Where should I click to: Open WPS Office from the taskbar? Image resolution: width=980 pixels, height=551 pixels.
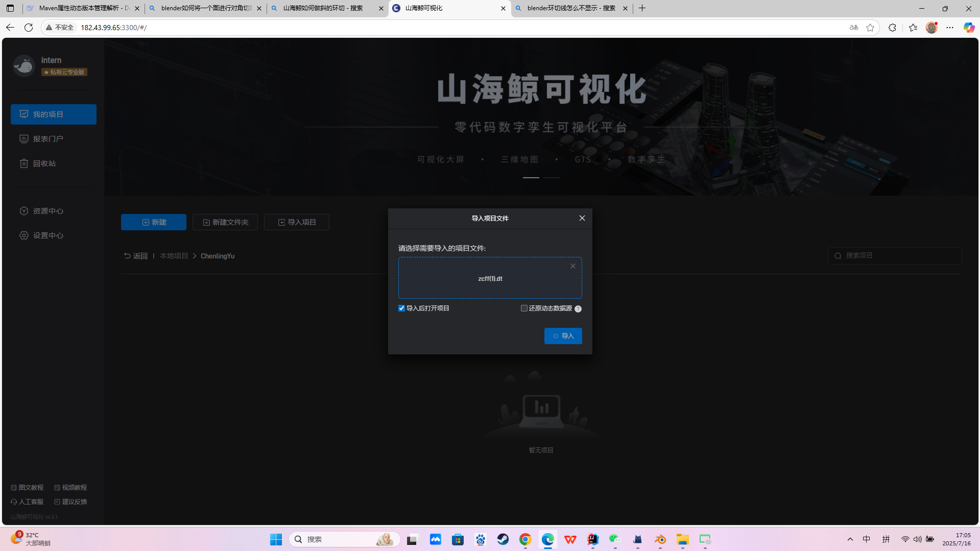pyautogui.click(x=570, y=539)
